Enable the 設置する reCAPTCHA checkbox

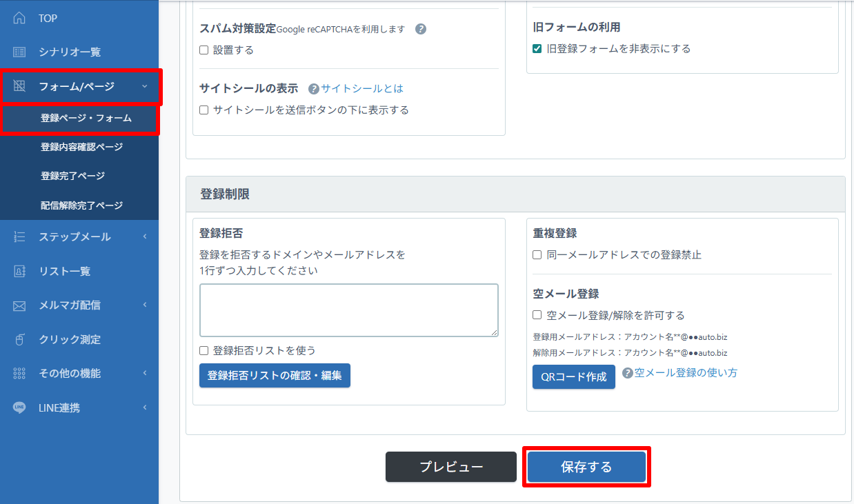[x=204, y=50]
